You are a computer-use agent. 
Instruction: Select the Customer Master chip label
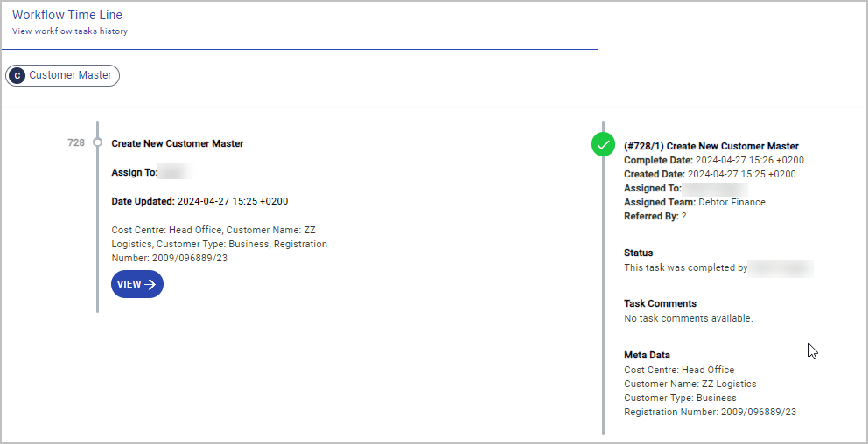pos(70,75)
